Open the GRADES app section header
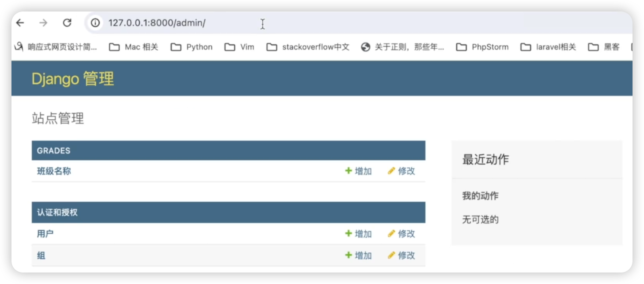This screenshot has height=284, width=644. click(54, 151)
